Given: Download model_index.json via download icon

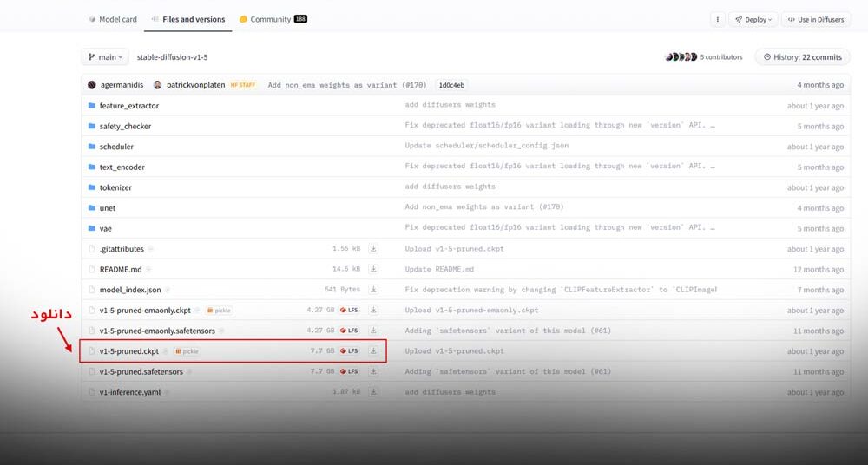Looking at the screenshot, I should [x=373, y=290].
